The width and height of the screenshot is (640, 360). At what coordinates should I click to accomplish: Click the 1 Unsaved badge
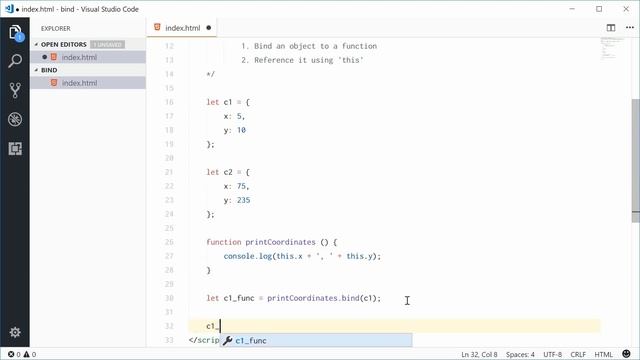coord(108,44)
